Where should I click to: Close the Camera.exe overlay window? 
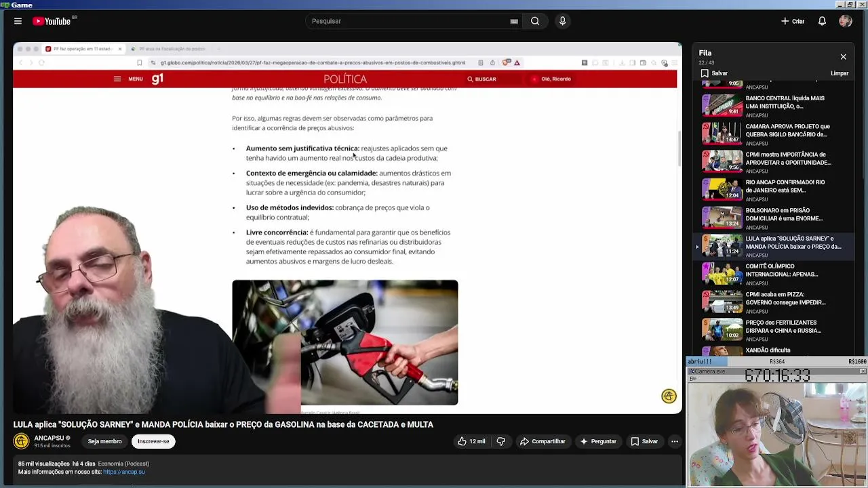coord(863,371)
